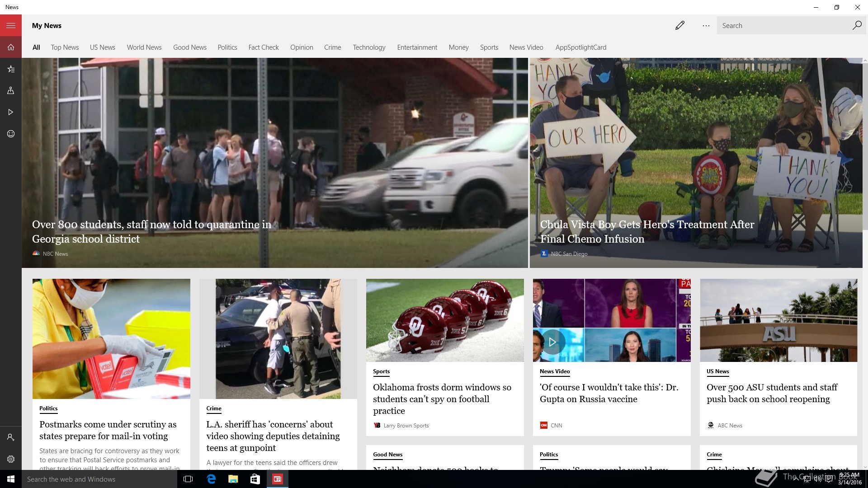868x488 pixels.
Task: Click the Good News card label
Action: pos(387,455)
